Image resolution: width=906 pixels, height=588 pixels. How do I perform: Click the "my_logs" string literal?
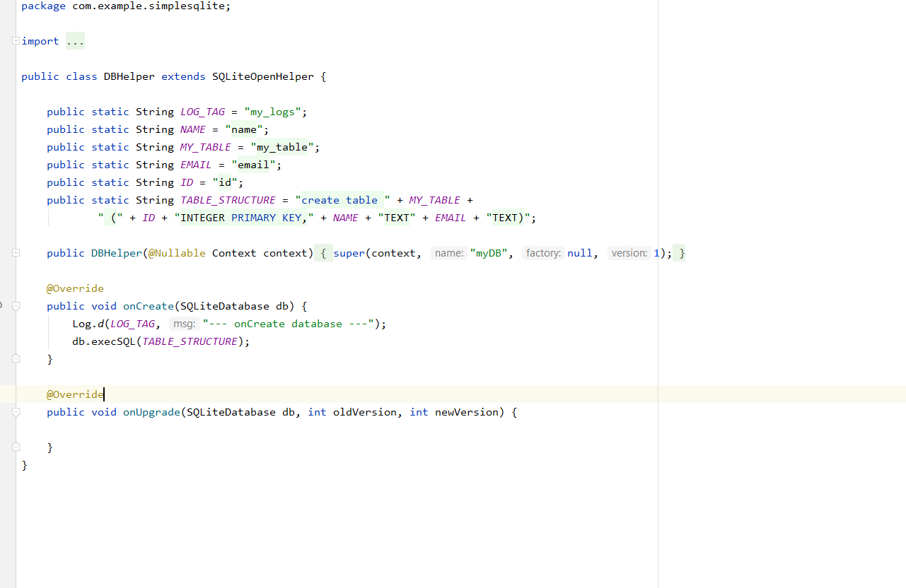(x=272, y=112)
